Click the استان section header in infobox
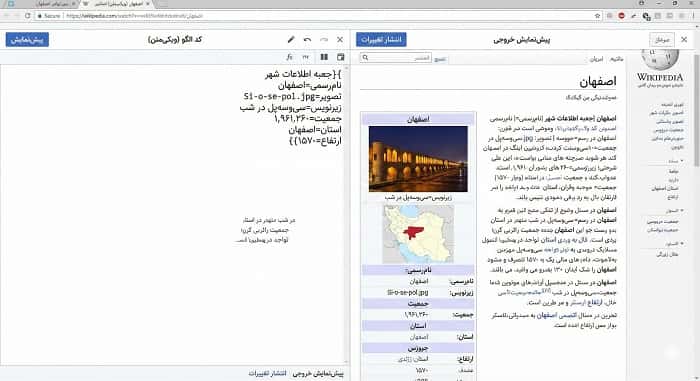 (418, 326)
